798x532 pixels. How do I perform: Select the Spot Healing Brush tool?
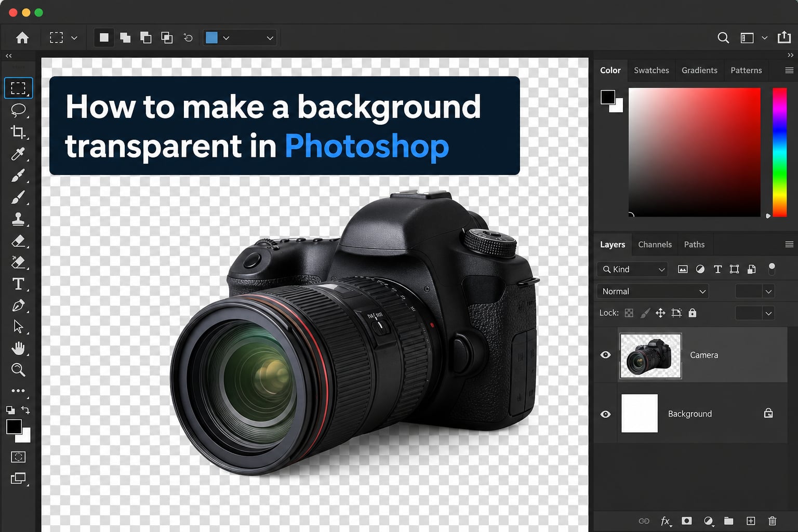(x=18, y=176)
